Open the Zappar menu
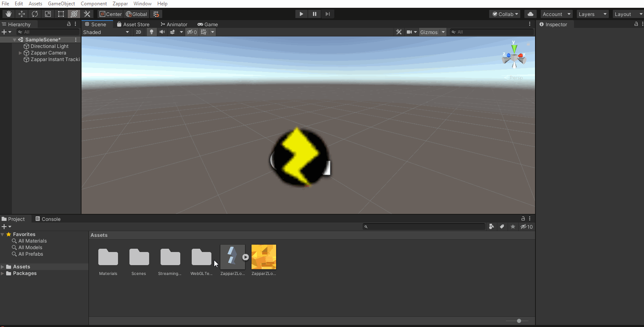 [x=120, y=4]
